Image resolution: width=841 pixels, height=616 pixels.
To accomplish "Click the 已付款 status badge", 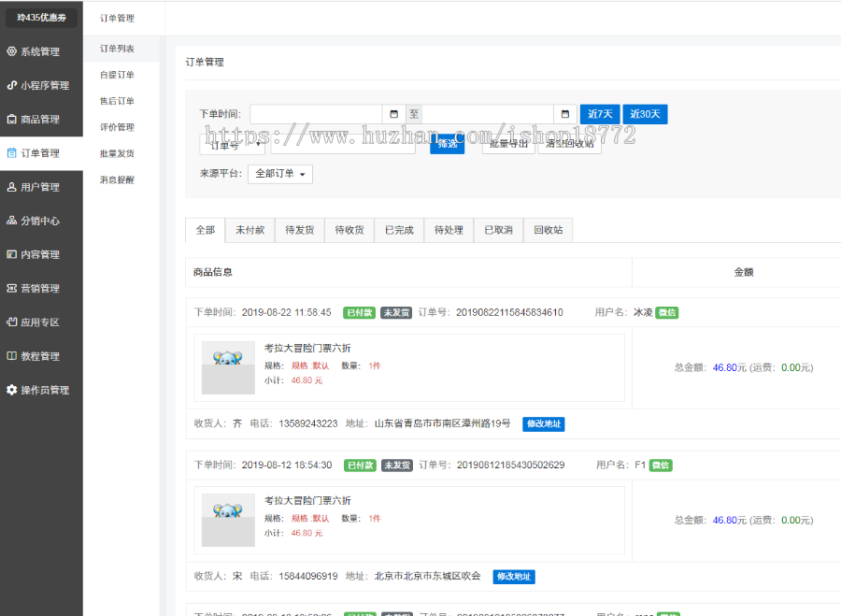I will pyautogui.click(x=359, y=313).
